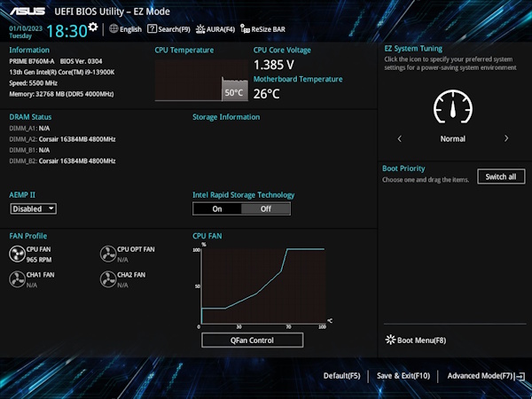The height and width of the screenshot is (399, 532).
Task: Switch to next EZ tuning profile
Action: [x=506, y=138]
